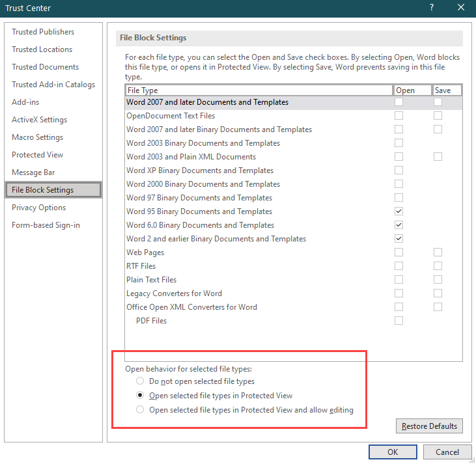
Task: Click the Open column header
Action: pos(413,90)
